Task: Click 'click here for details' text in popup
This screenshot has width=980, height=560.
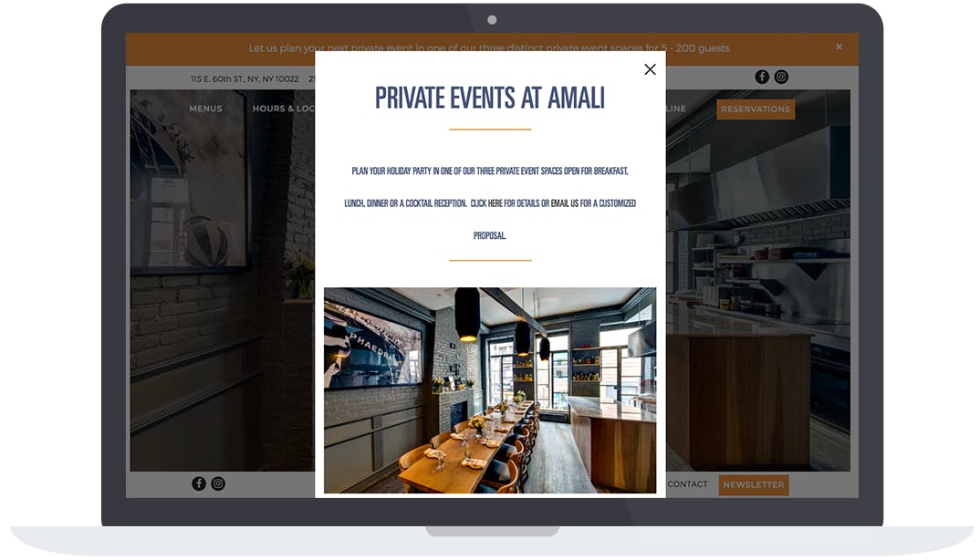Action: 505,203
